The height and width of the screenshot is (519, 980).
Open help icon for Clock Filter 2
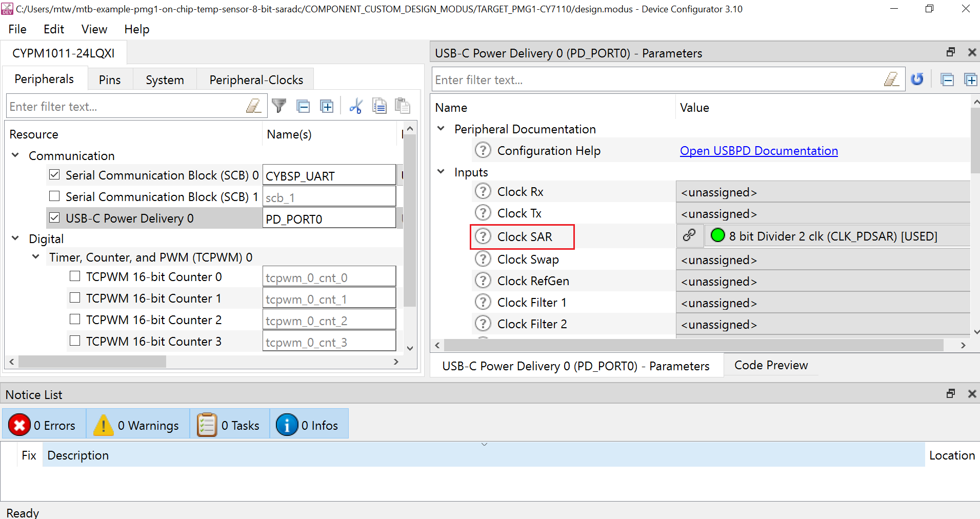click(483, 324)
